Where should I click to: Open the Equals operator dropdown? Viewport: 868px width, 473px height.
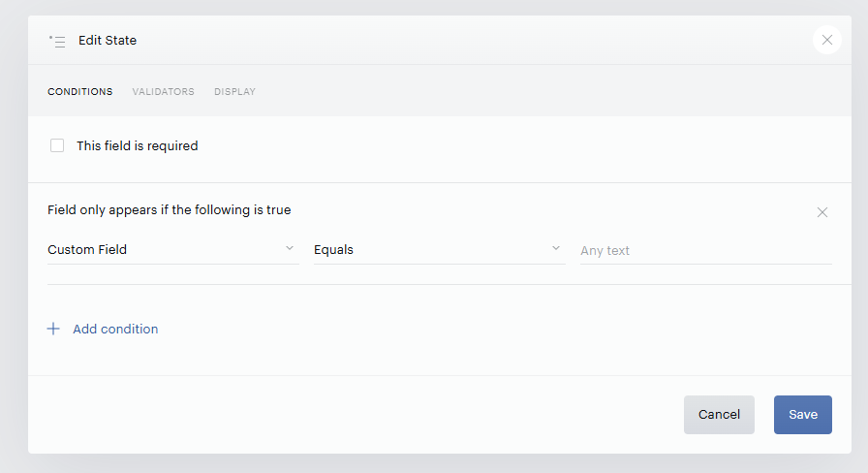click(x=440, y=250)
